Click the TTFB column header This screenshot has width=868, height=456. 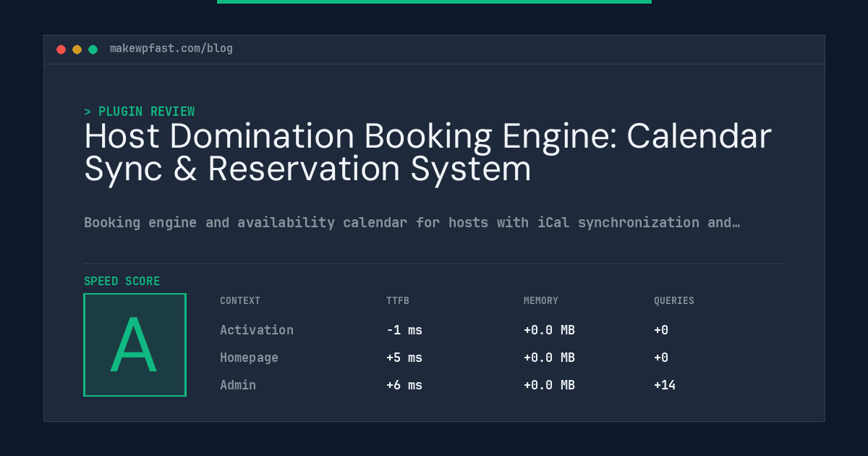[x=398, y=301]
